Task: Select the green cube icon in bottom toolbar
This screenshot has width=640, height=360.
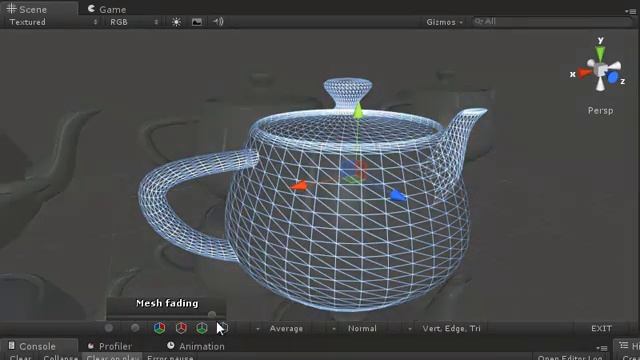Action: tap(202, 328)
